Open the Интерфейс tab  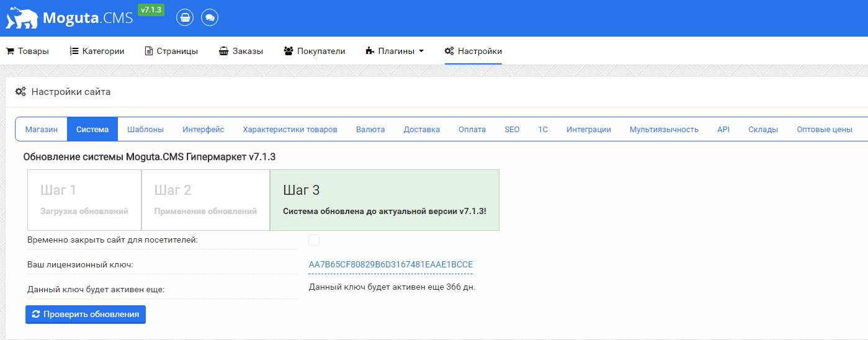pos(204,129)
